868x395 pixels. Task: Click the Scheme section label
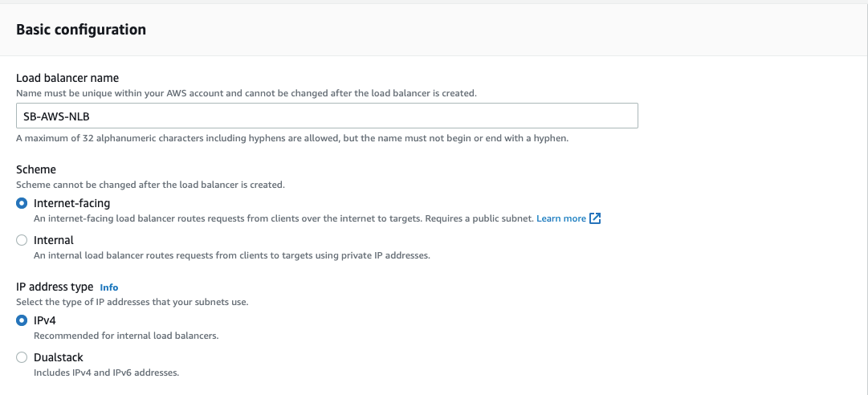pos(36,170)
